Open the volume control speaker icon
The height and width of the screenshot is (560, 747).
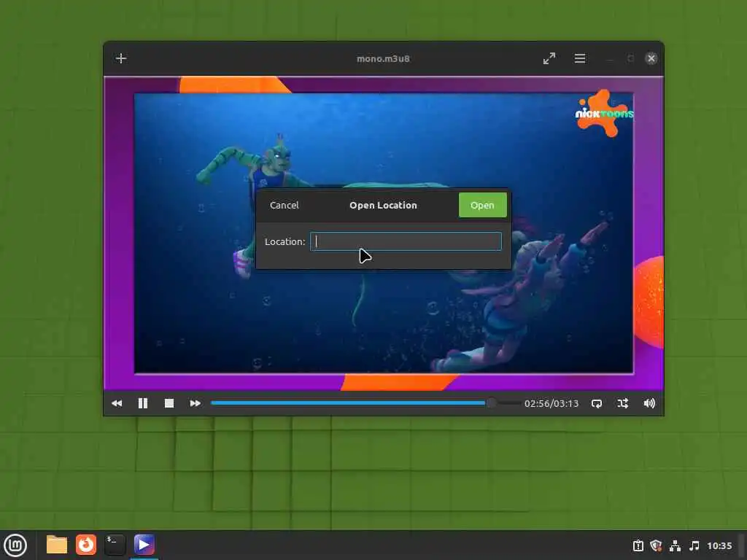pos(649,403)
